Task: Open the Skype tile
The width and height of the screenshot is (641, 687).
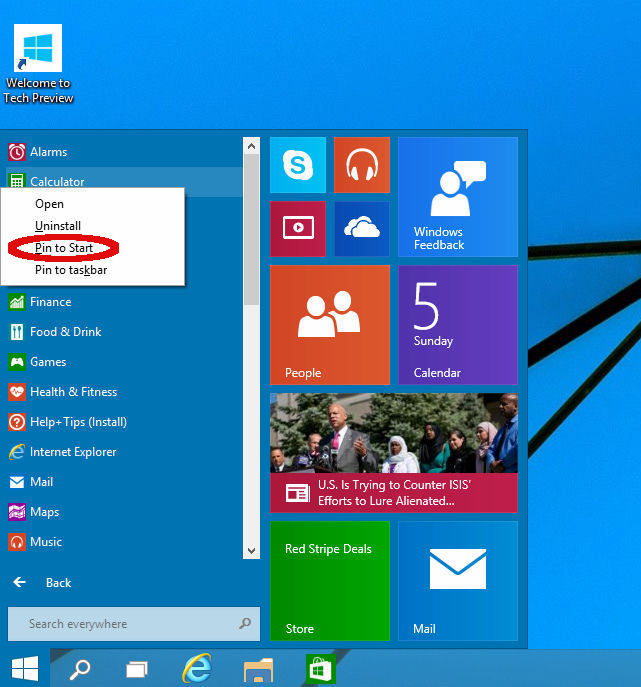Action: [297, 165]
